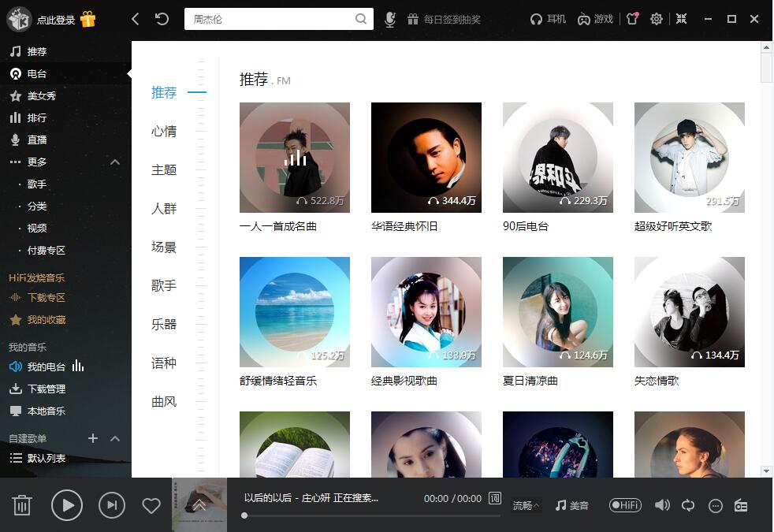Play the 一人一首成名曲 station thumbnail
The width and height of the screenshot is (774, 532).
tap(295, 158)
